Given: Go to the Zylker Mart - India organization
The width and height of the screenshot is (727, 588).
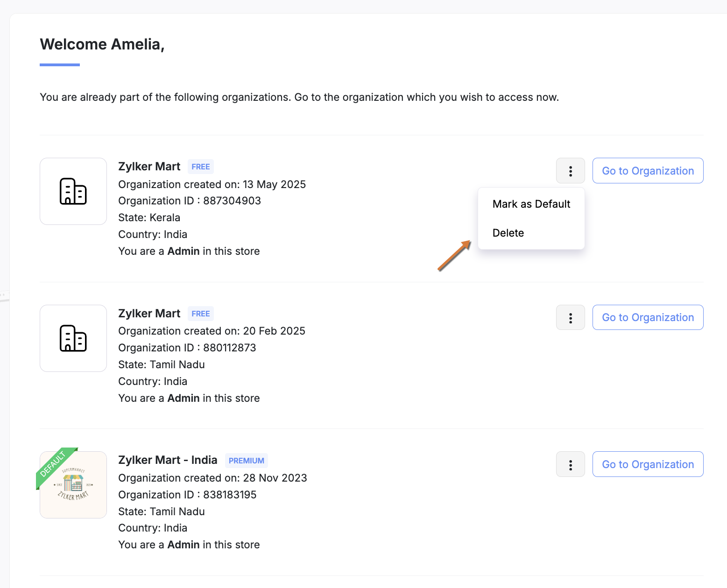Looking at the screenshot, I should click(x=647, y=464).
